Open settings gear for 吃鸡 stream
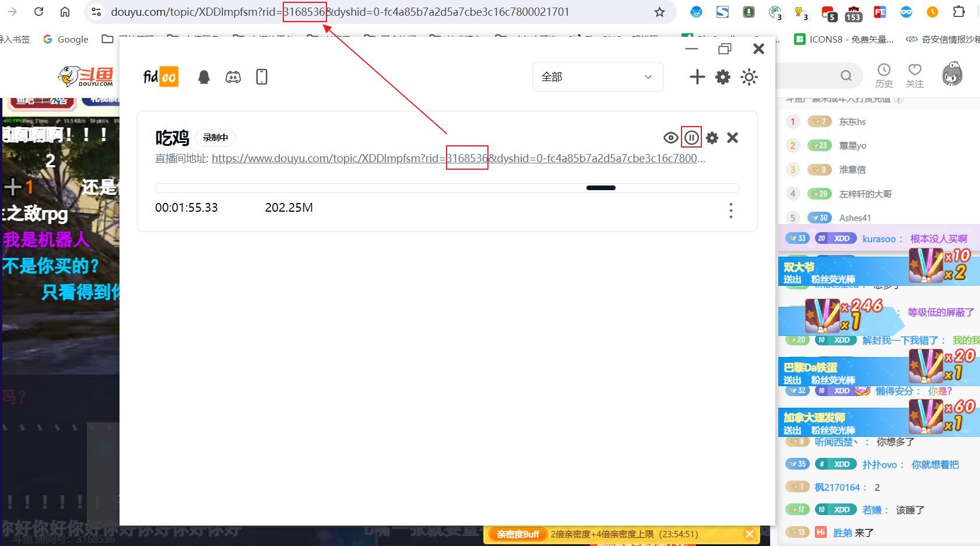980x546 pixels. (x=712, y=138)
